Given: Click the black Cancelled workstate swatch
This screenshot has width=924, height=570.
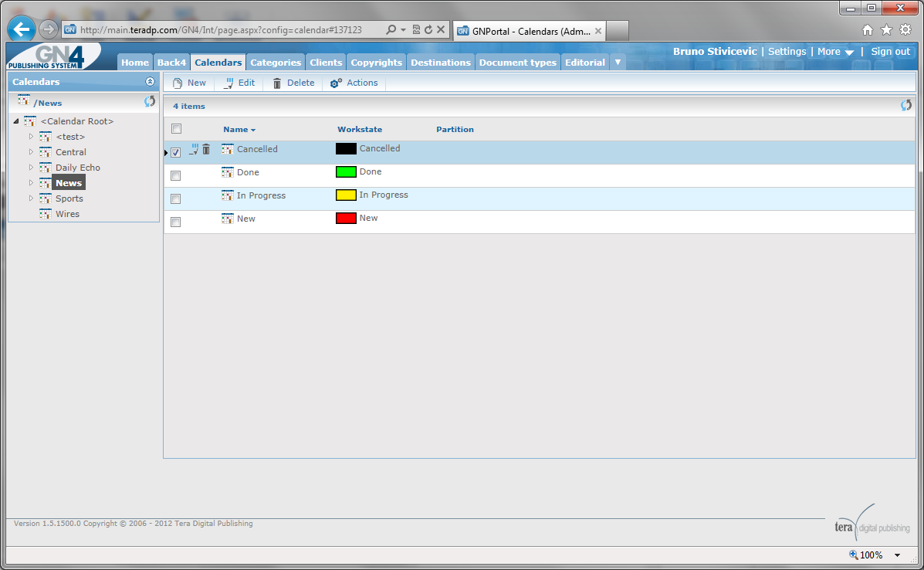Looking at the screenshot, I should [x=346, y=148].
